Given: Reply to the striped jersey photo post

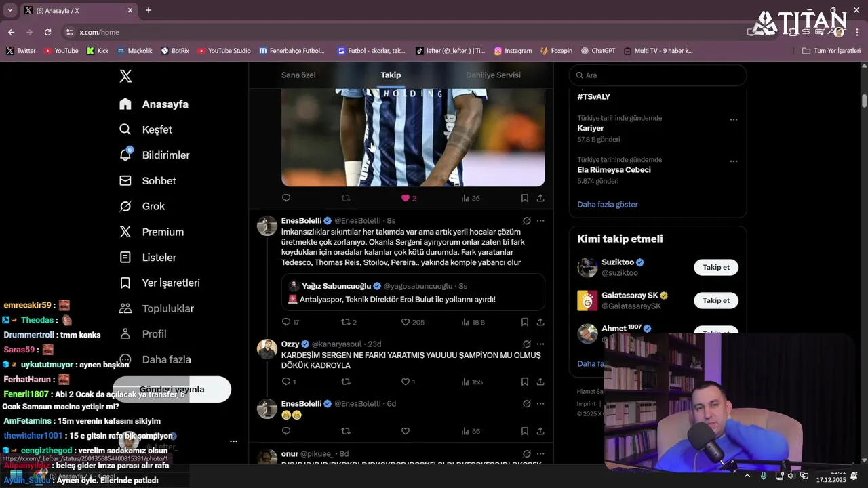Looking at the screenshot, I should [286, 198].
